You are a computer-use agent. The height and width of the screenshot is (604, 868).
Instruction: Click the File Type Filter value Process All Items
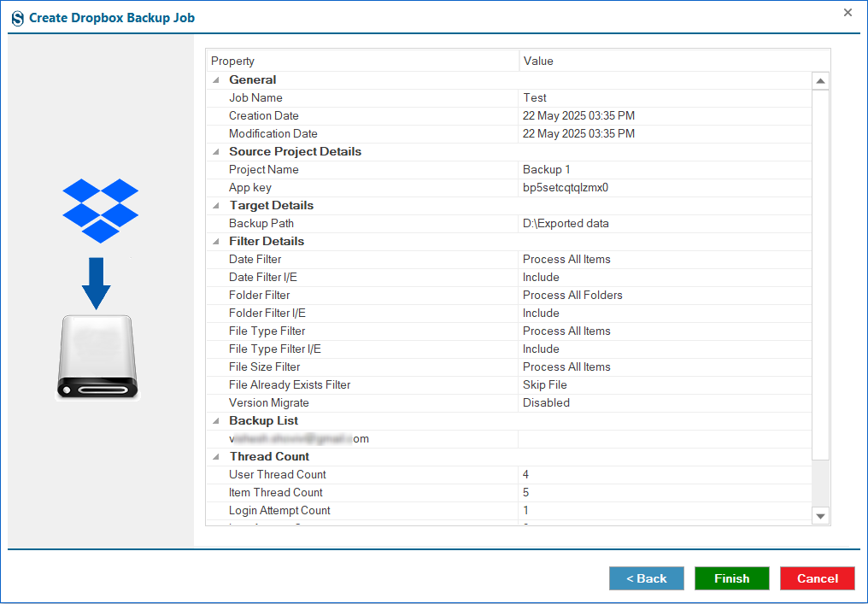coord(566,331)
